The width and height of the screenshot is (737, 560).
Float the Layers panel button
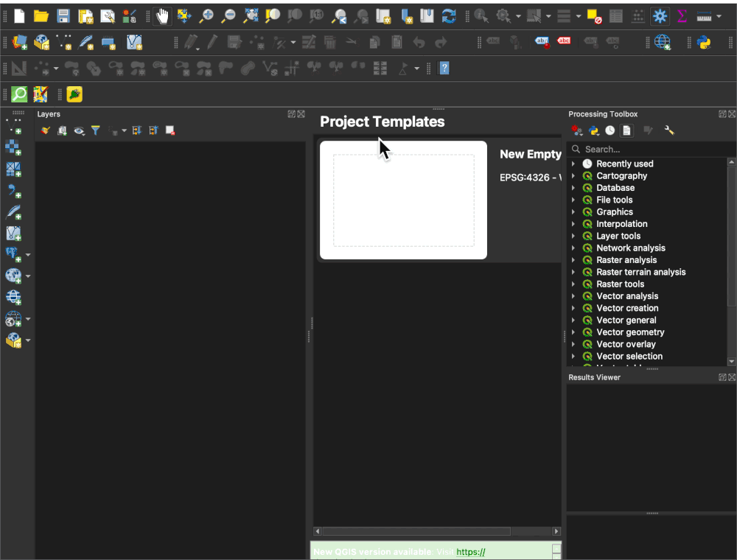[291, 114]
